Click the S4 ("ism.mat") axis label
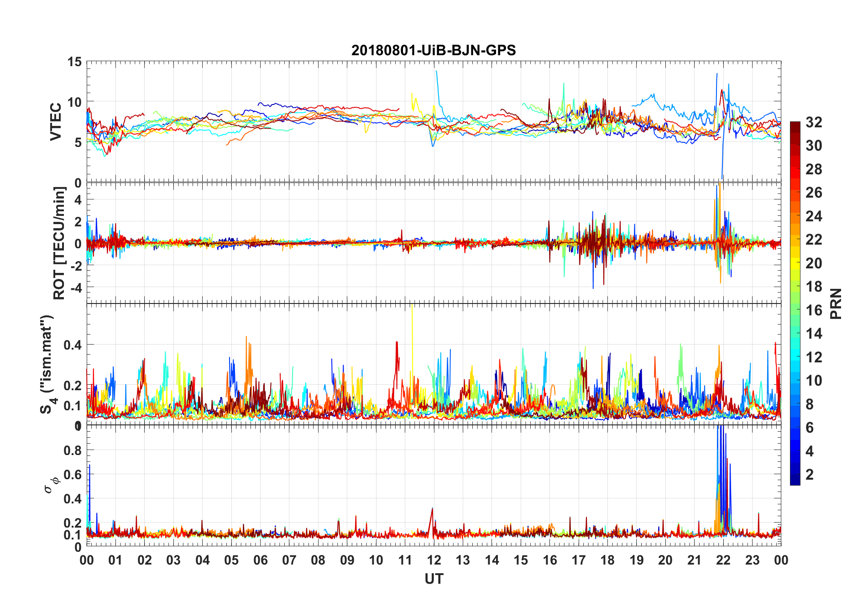The height and width of the screenshot is (607, 868). click(x=48, y=364)
